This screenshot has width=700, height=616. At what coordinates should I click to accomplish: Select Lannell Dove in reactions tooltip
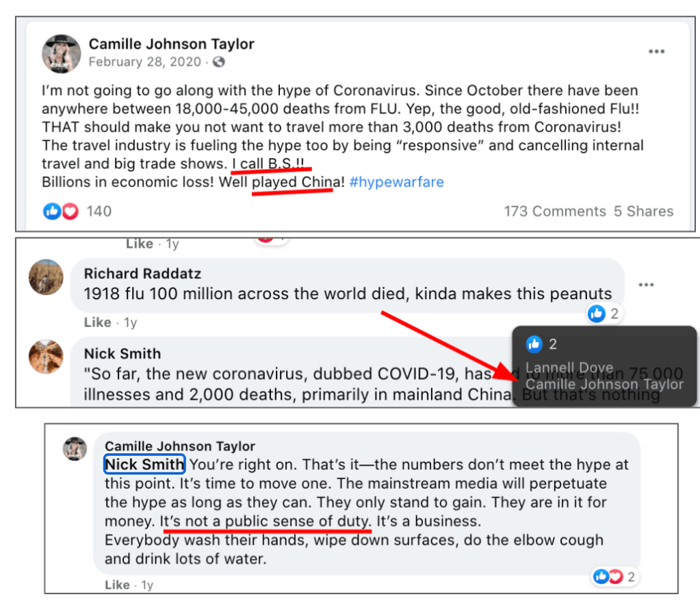click(569, 367)
